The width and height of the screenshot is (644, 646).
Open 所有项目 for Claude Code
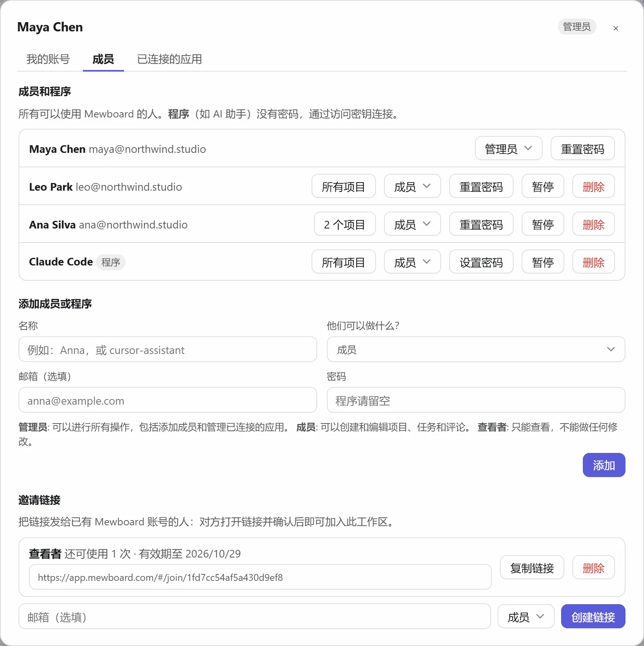click(343, 262)
